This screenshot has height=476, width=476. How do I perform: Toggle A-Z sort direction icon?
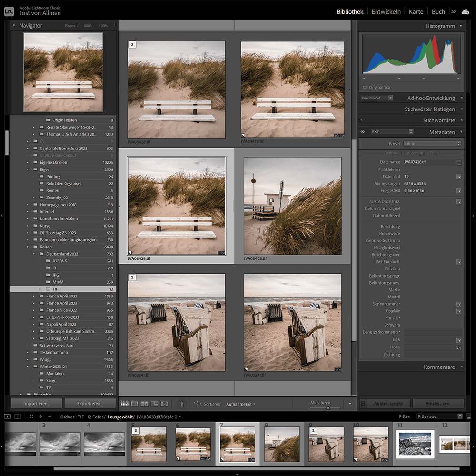coord(198,404)
